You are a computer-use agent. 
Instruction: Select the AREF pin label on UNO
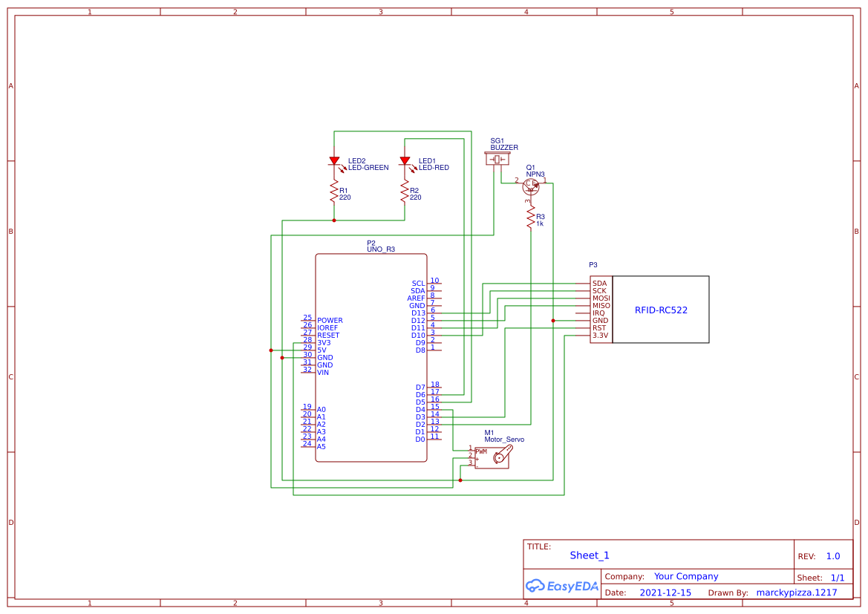pyautogui.click(x=417, y=298)
